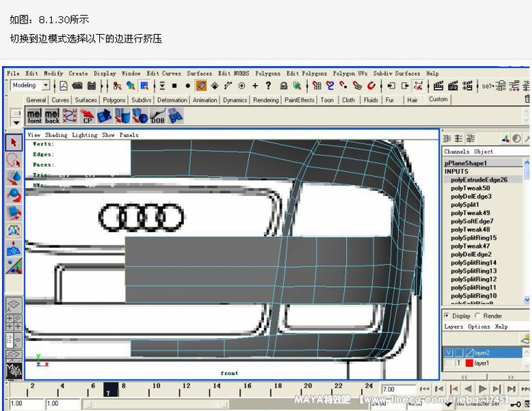Image resolution: width=532 pixels, height=411 pixels.
Task: Open the Shading viewport menu
Action: click(x=56, y=135)
